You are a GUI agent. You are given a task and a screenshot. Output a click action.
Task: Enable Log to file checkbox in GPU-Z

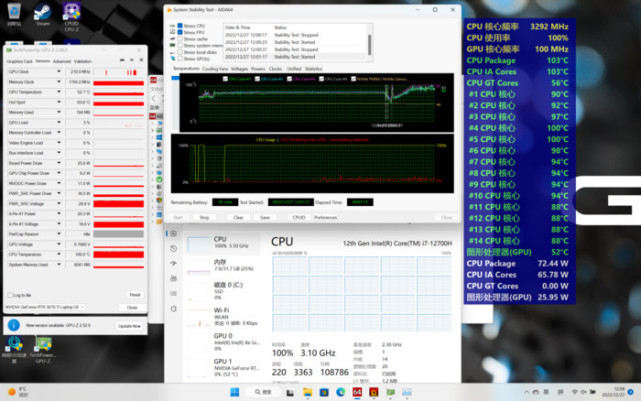tap(10, 295)
